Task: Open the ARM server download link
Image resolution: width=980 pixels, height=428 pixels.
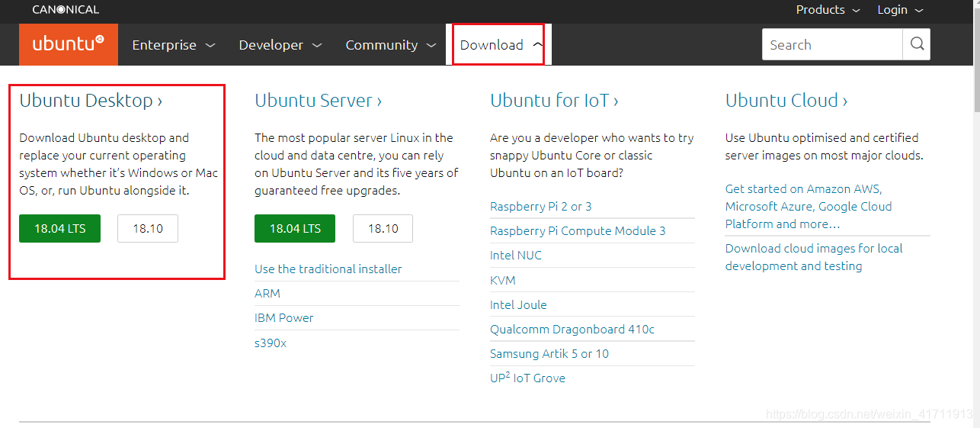Action: [267, 293]
